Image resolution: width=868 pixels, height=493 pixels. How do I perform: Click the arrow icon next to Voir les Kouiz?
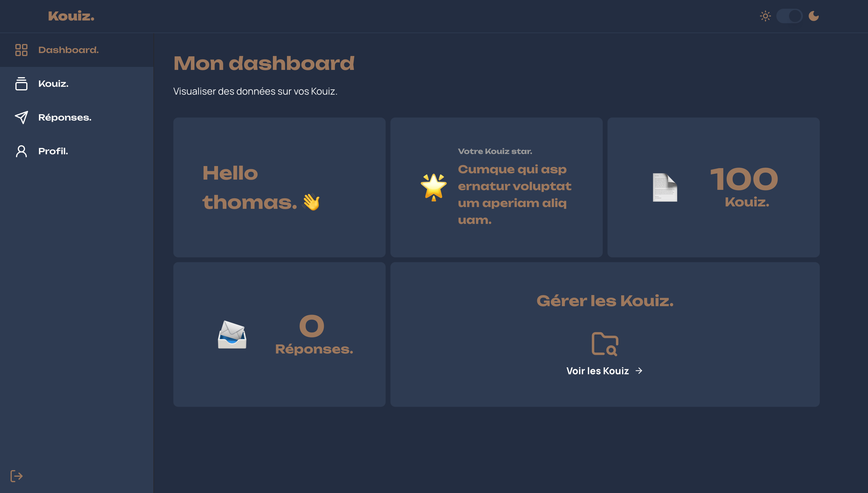[639, 371]
